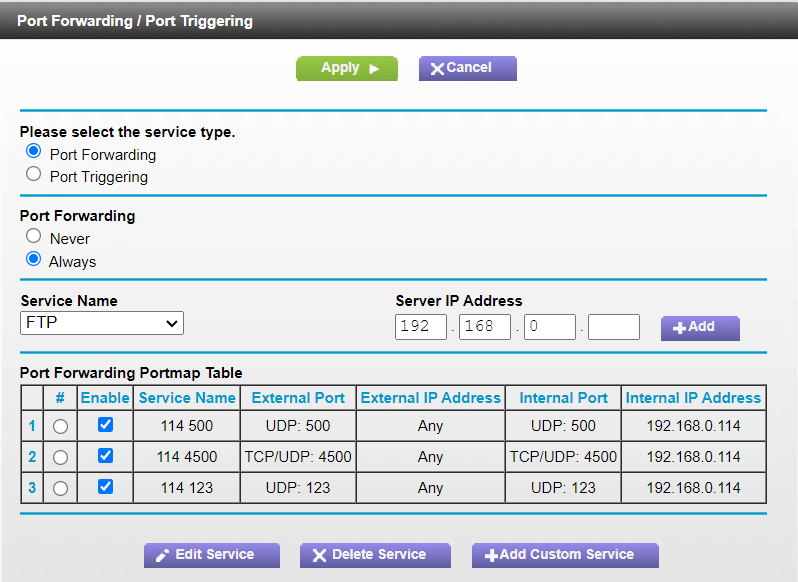Click 'Any' external IP in row 3

(x=431, y=488)
